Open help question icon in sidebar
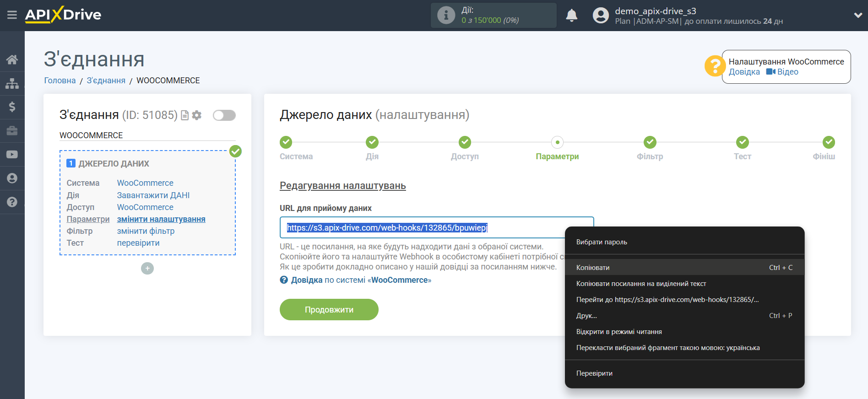 (12, 202)
